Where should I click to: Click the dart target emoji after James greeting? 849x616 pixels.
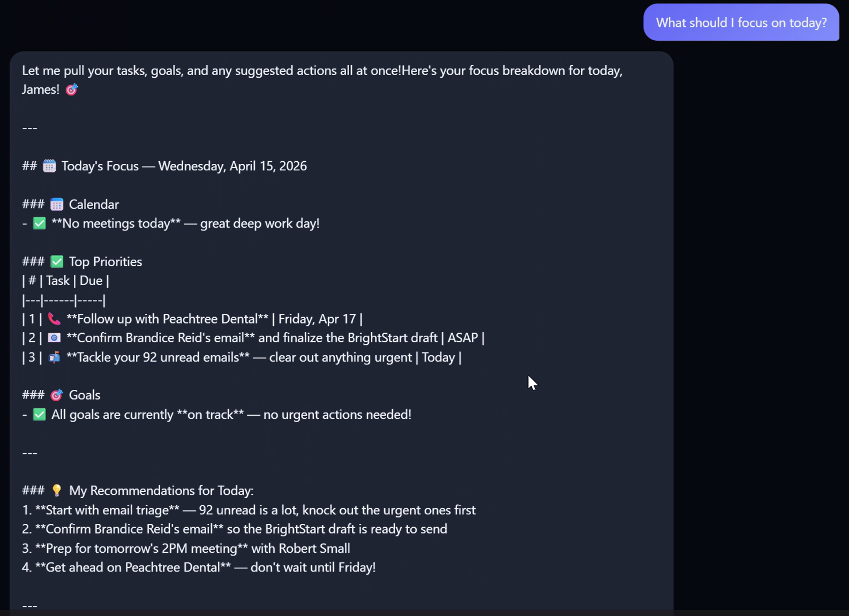tap(72, 89)
